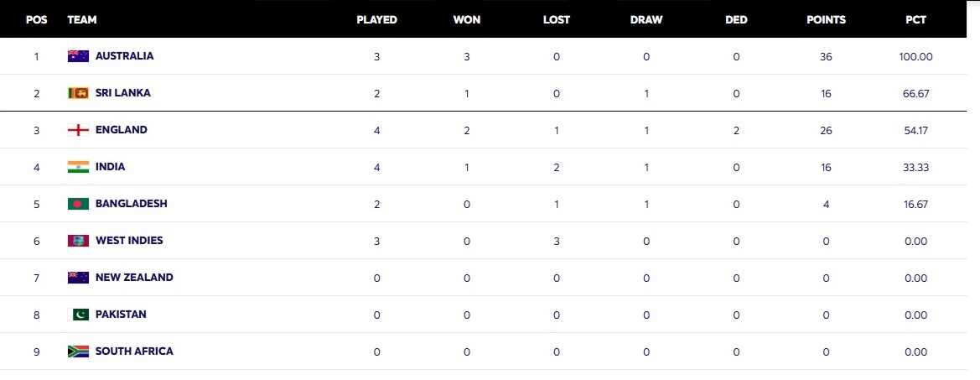The width and height of the screenshot is (980, 380).
Task: Click England's 54.17 PCT value
Action: [916, 131]
